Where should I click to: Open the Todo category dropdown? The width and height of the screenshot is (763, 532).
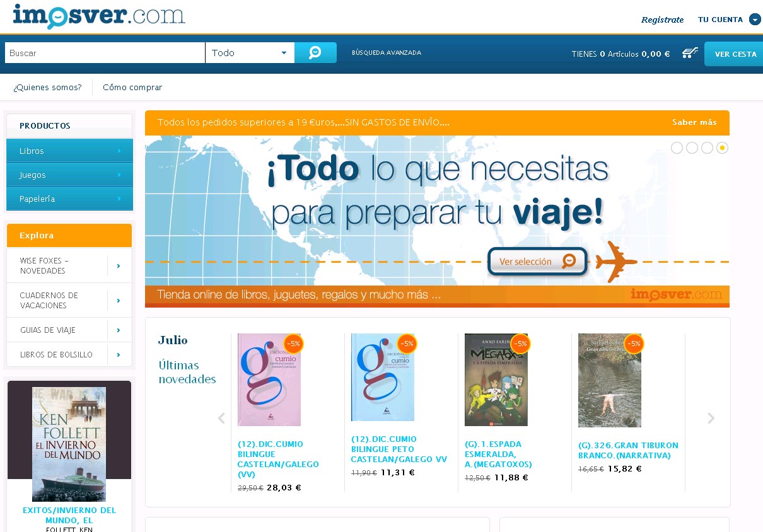tap(250, 53)
